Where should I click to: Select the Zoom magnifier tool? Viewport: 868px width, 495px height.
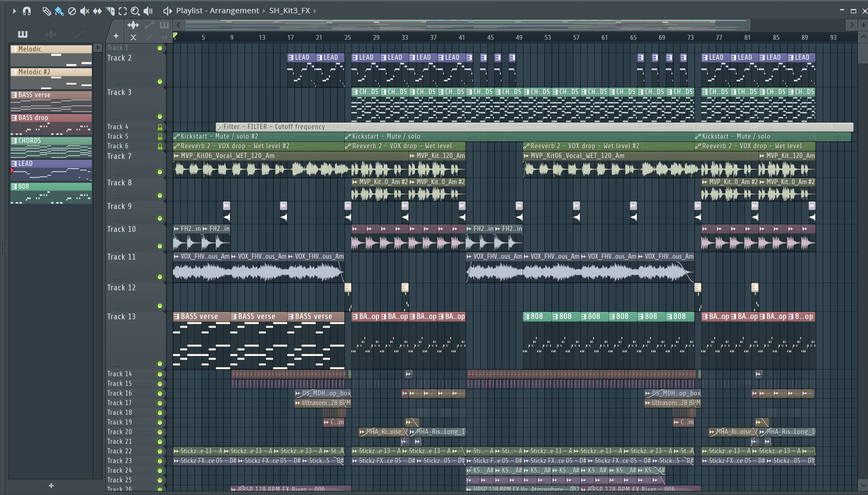[135, 11]
